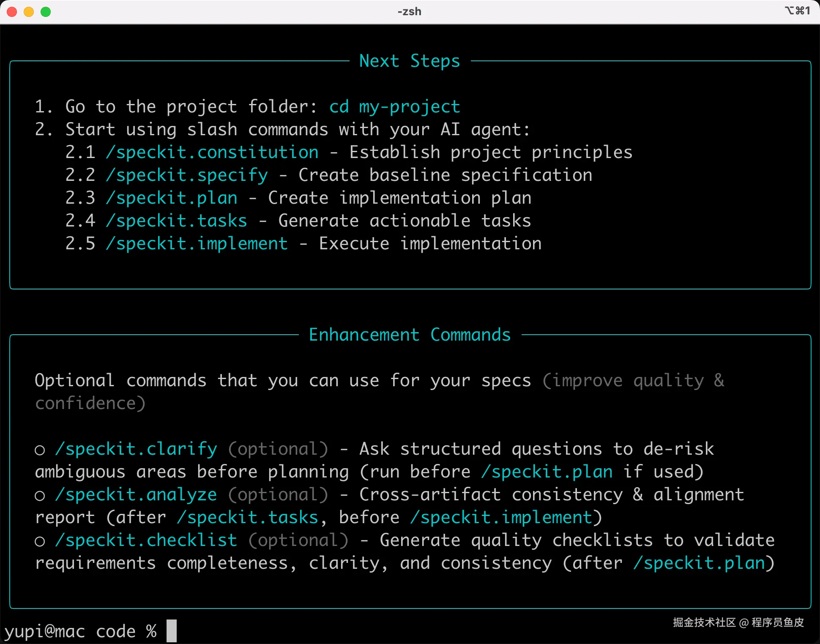Click the terminal cursor block at the prompt

click(x=172, y=631)
